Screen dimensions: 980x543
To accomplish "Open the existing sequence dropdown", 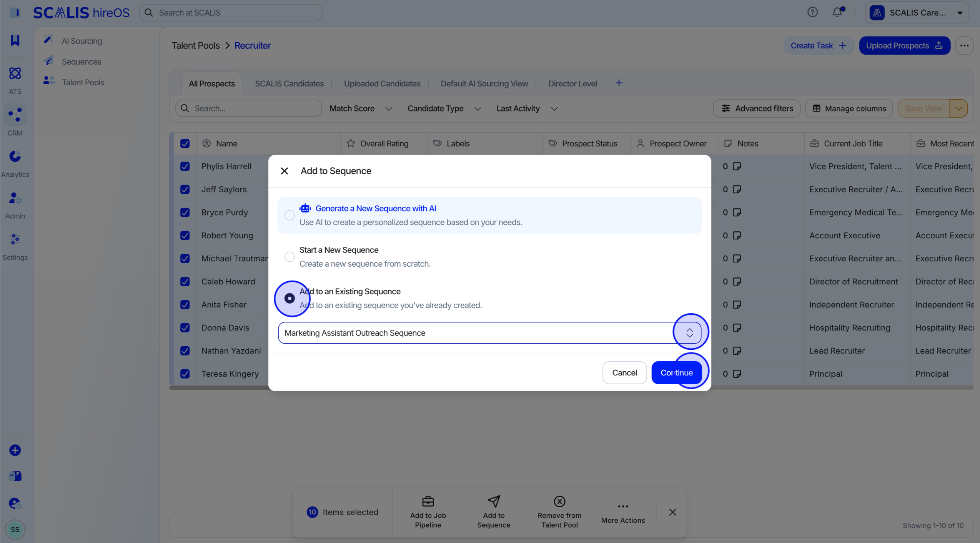I will [489, 333].
